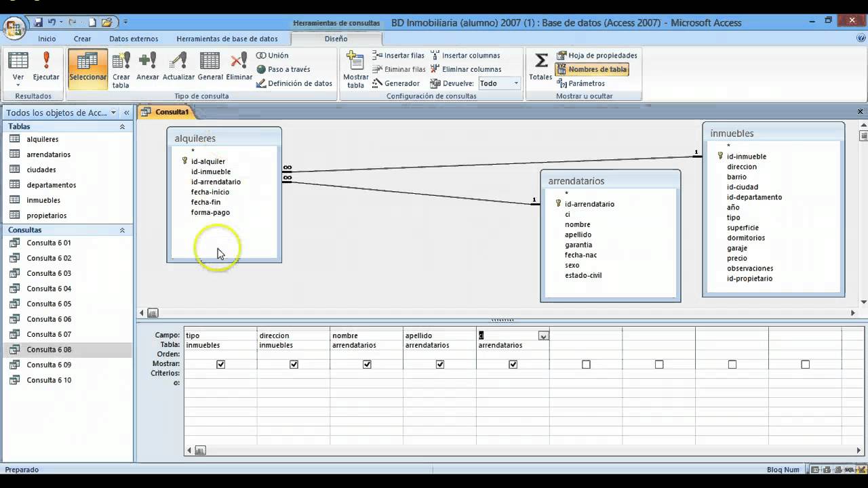Click Eliminar columnas
The height and width of the screenshot is (488, 868).
[466, 69]
